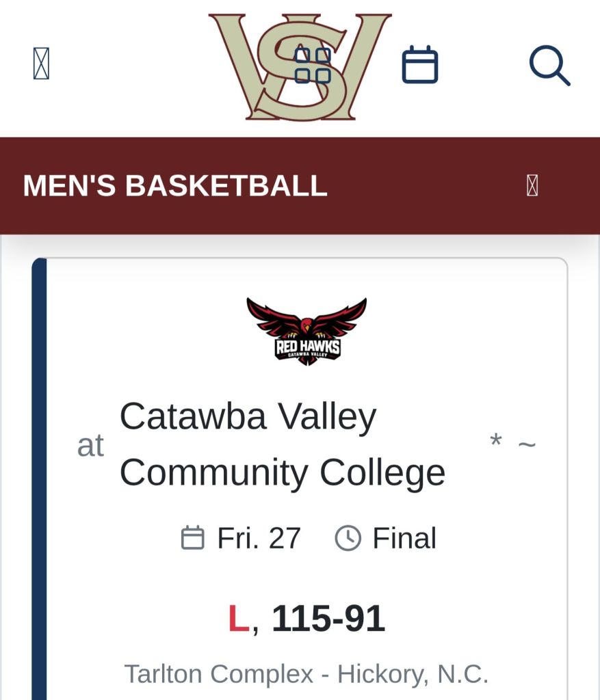
Task: Open Tarlton Complex - Hickory, N.C. location
Action: click(x=306, y=674)
